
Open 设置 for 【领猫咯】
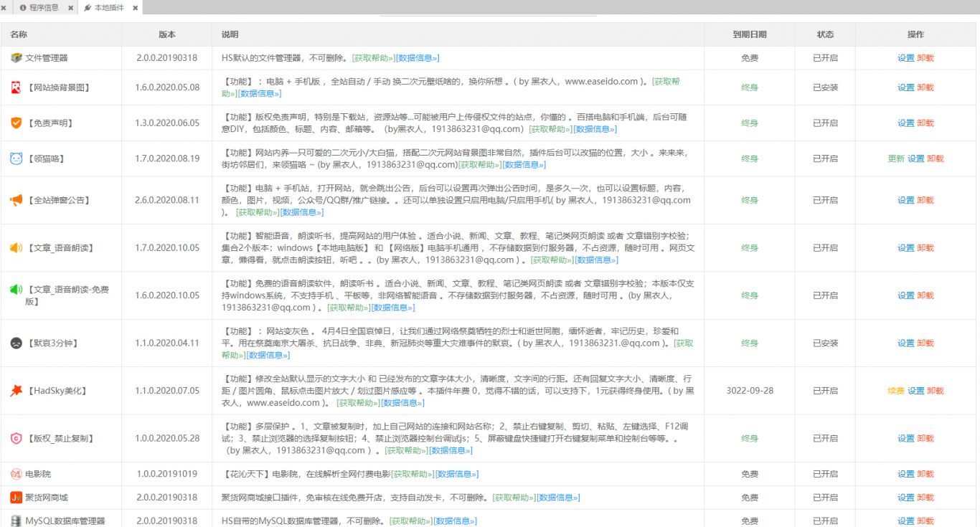tap(915, 158)
